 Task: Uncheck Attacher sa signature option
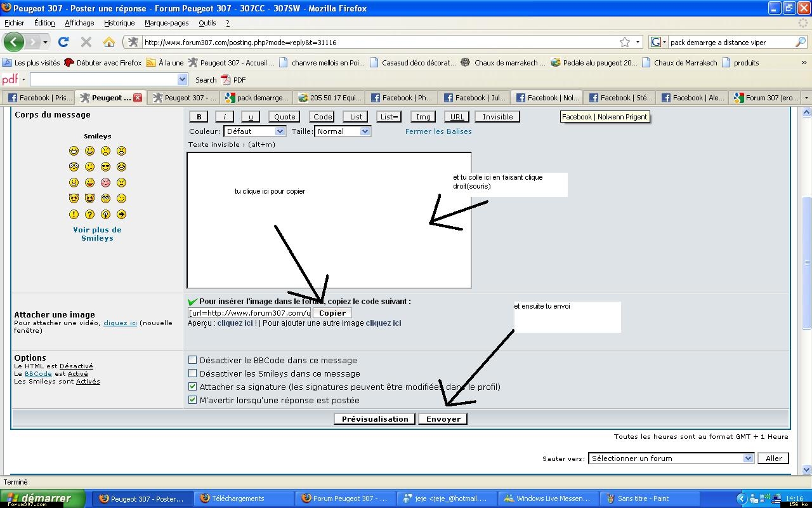point(193,387)
